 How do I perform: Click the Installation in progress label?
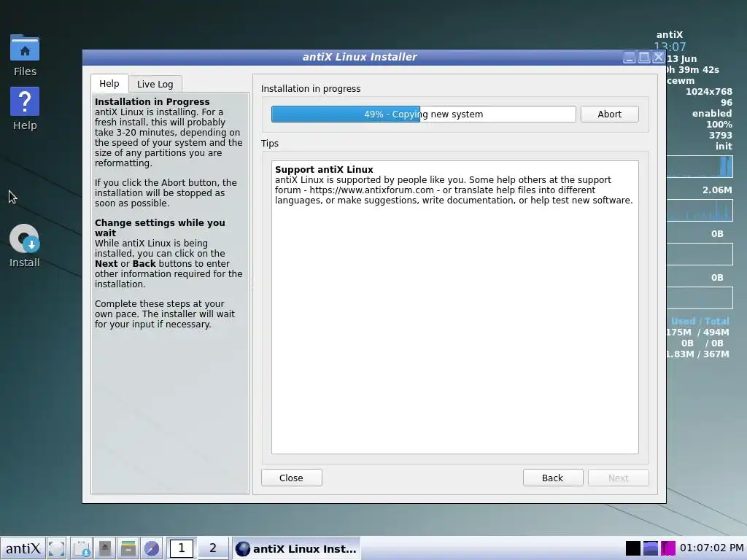(x=311, y=88)
